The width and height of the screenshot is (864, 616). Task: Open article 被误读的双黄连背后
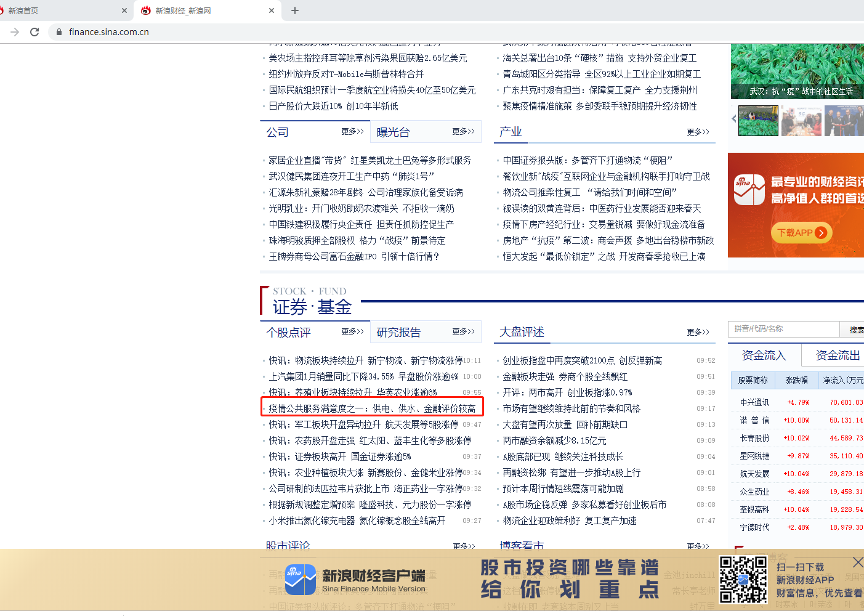point(602,208)
